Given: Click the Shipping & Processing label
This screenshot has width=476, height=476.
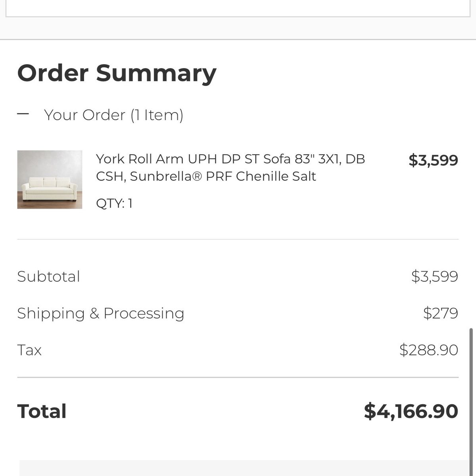Looking at the screenshot, I should click(x=101, y=313).
